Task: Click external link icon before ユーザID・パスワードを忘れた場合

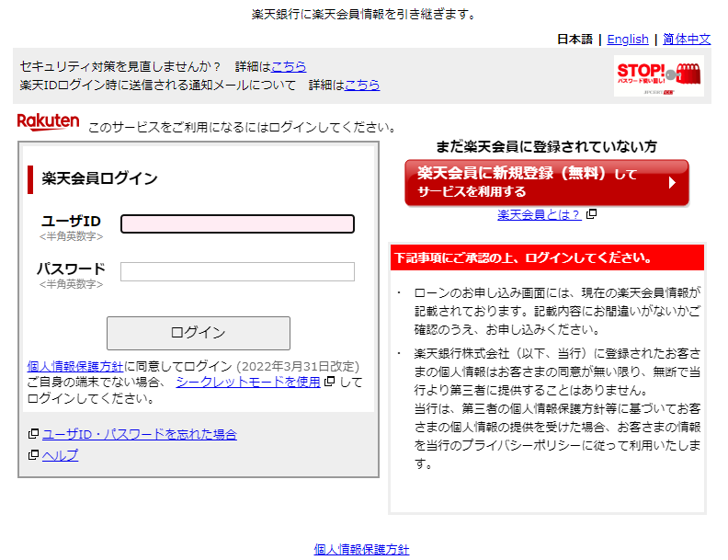Action: (x=33, y=433)
